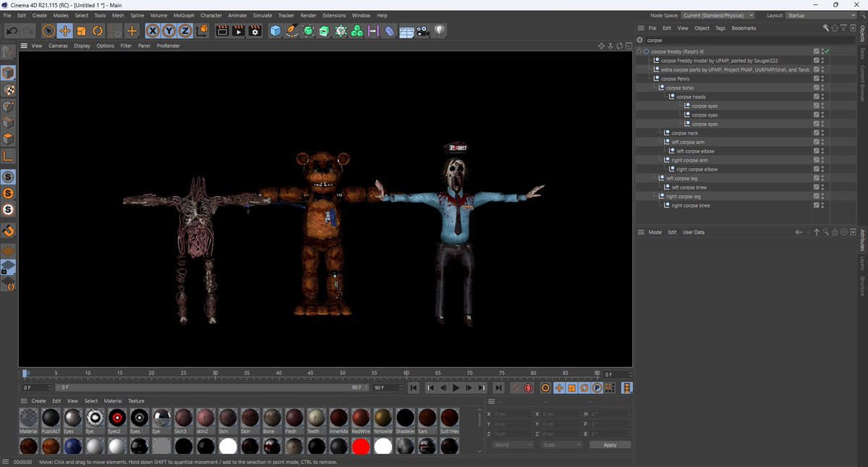Open the Simulate menu

click(x=263, y=15)
